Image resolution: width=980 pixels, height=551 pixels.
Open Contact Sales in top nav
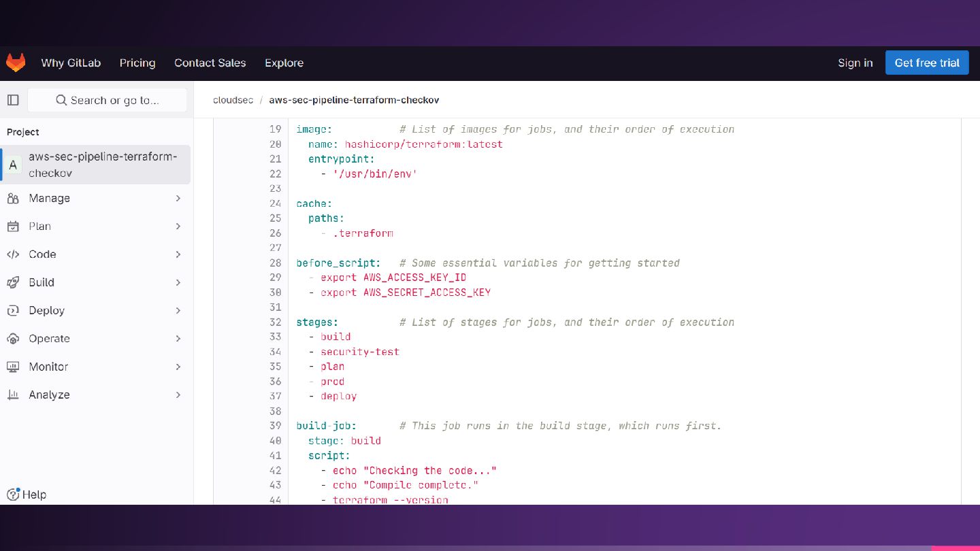tap(210, 63)
